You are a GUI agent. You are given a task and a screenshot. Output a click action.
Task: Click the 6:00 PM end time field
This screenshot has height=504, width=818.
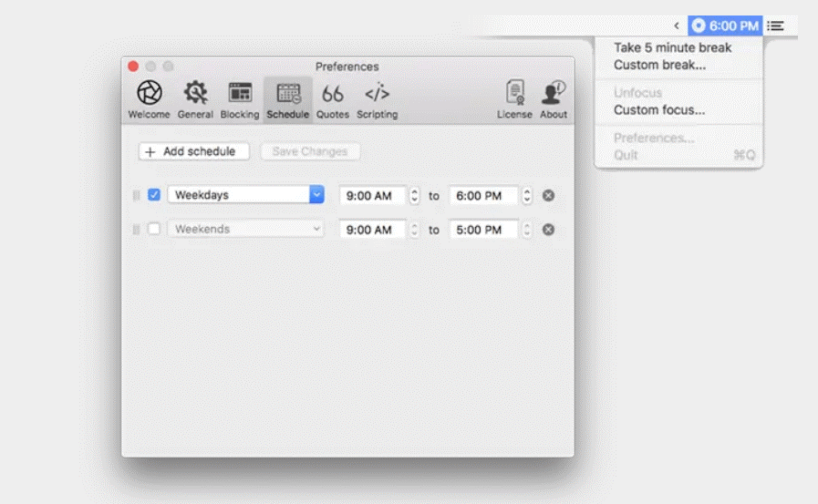[x=483, y=195]
